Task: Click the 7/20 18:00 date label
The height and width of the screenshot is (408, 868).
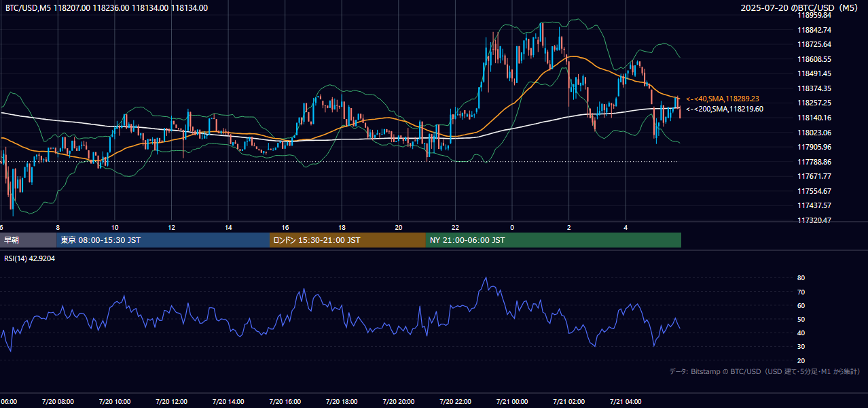Action: [x=342, y=401]
